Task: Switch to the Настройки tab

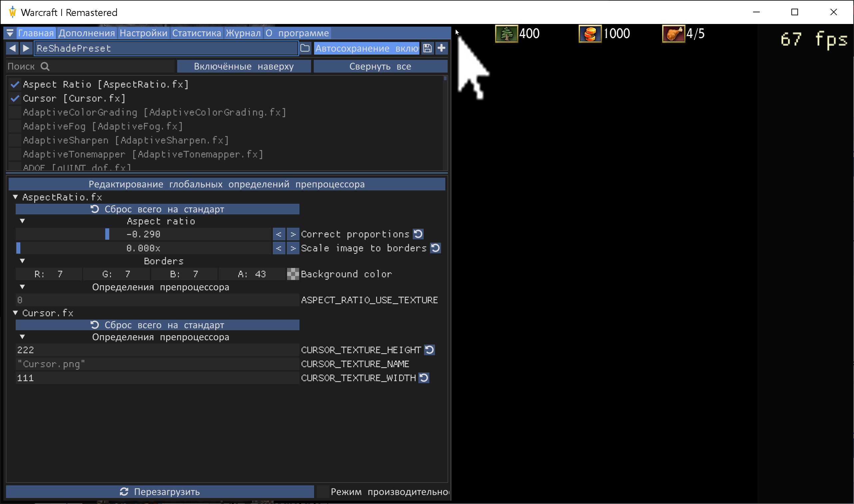Action: pos(143,33)
